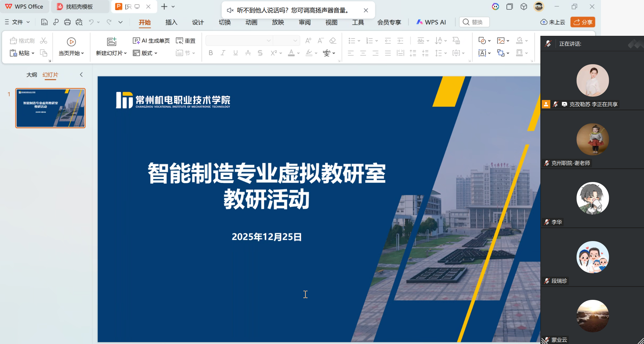Start slideshow with 当页开始 play icon

coord(71,42)
